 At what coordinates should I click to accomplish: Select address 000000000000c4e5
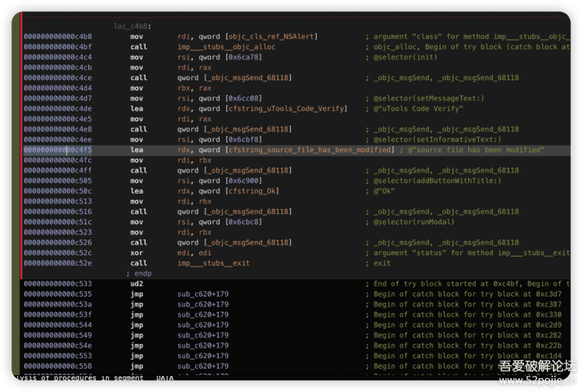57,119
